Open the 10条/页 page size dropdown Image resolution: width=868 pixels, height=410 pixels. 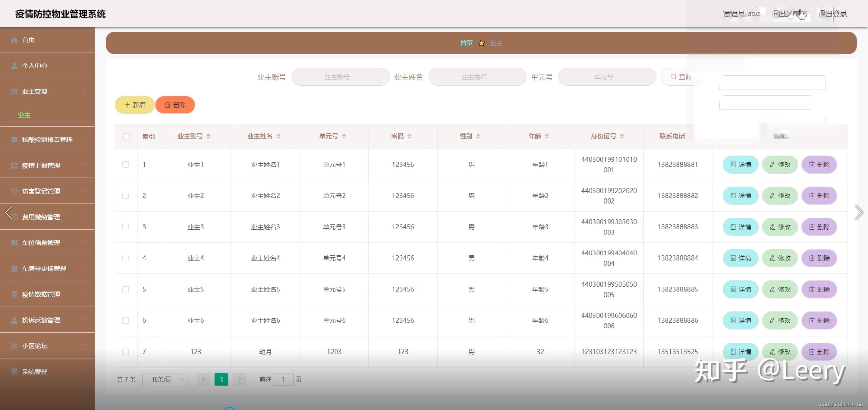point(165,379)
